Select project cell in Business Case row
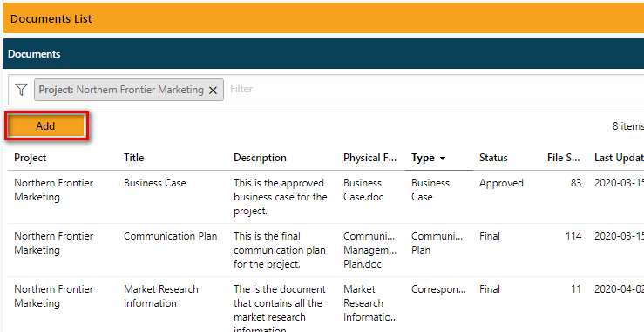The image size is (644, 332). click(x=53, y=190)
